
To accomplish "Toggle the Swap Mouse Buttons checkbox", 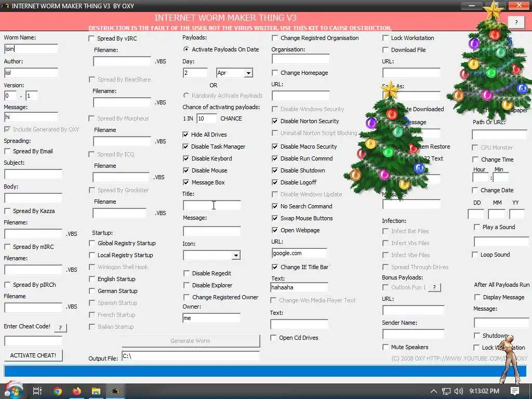I will 275,219.
